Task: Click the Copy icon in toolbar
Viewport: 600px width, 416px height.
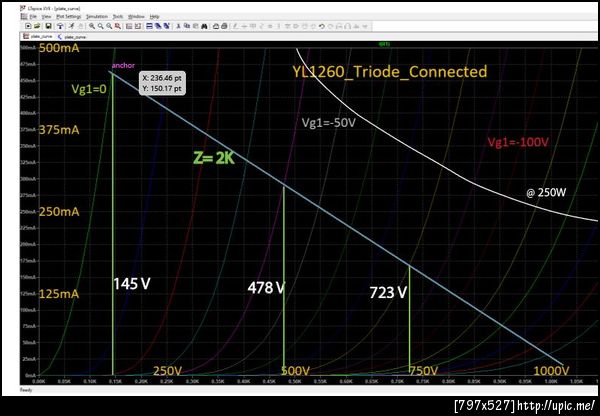Action: (x=187, y=26)
